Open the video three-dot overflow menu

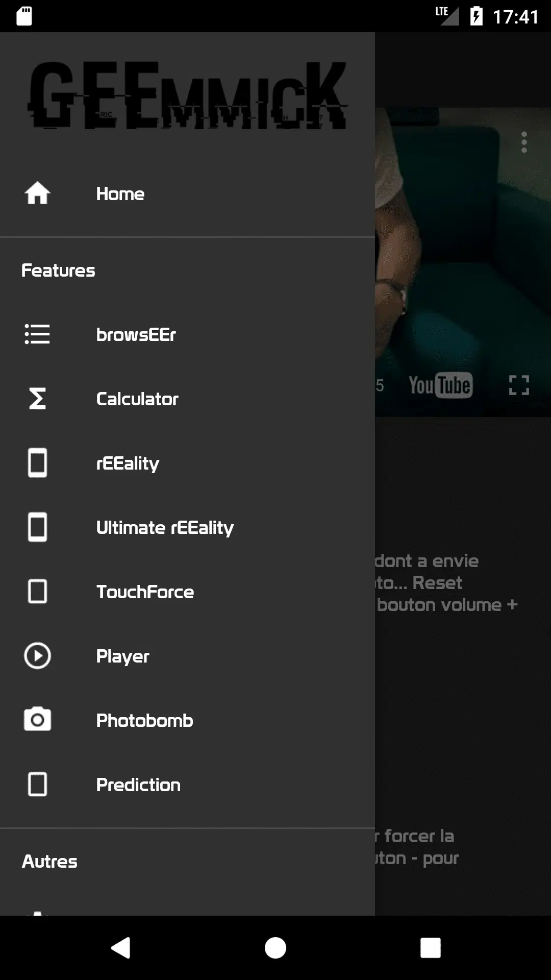pyautogui.click(x=524, y=142)
